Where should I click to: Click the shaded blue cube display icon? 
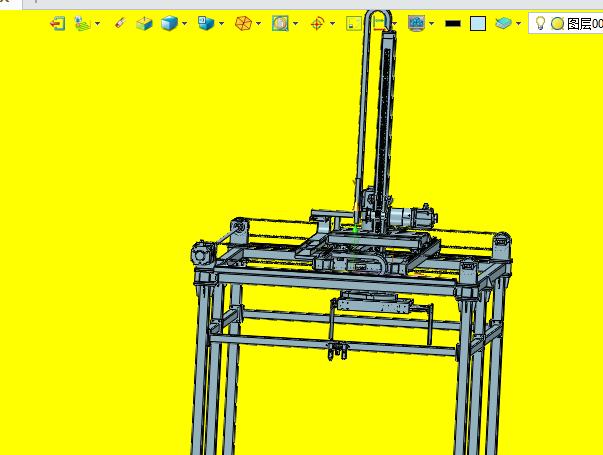click(169, 23)
